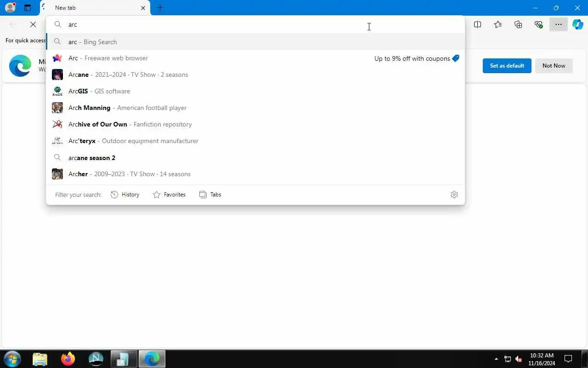
Task: Click the Arch Manning thumbnail
Action: 57,108
